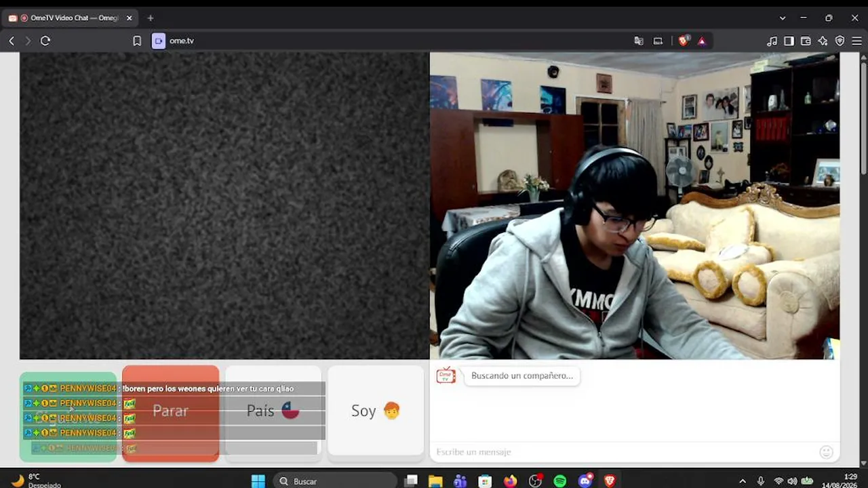Viewport: 868px width, 488px height.
Task: Open Task View on the taskbar
Action: click(411, 481)
